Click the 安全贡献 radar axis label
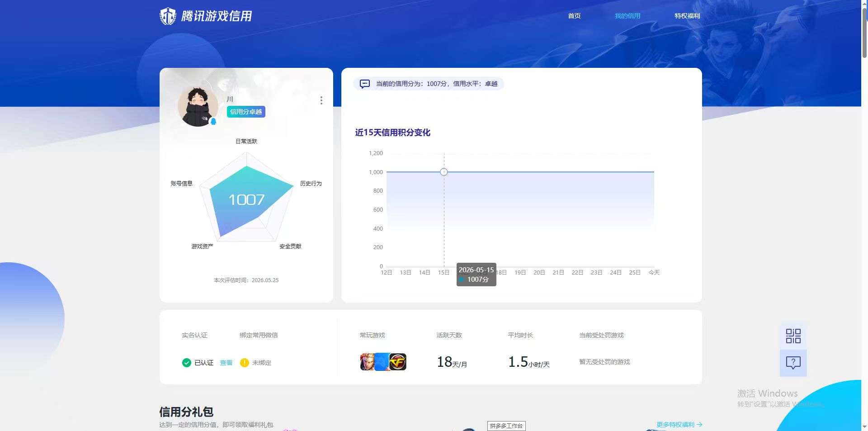Viewport: 868px width, 431px height. (x=290, y=246)
